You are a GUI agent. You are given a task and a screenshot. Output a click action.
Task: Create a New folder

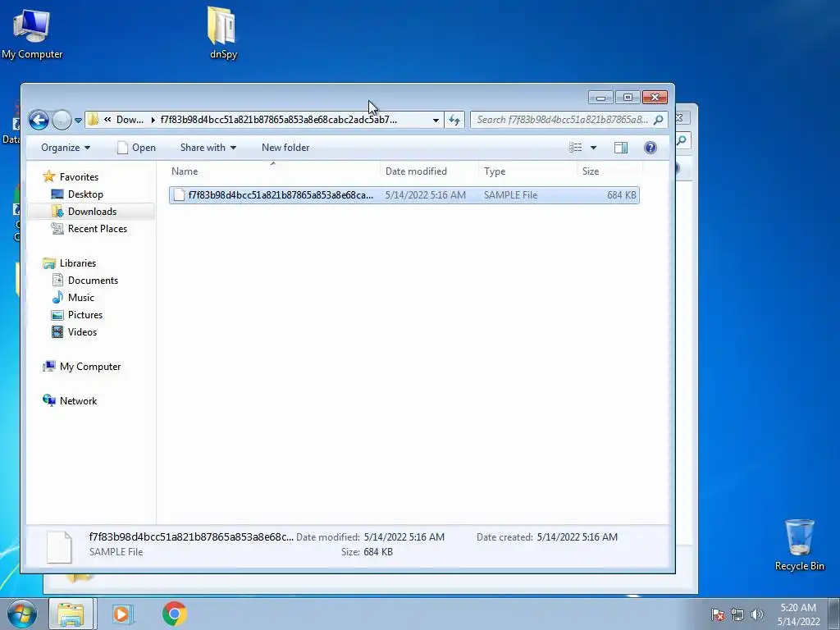[285, 148]
